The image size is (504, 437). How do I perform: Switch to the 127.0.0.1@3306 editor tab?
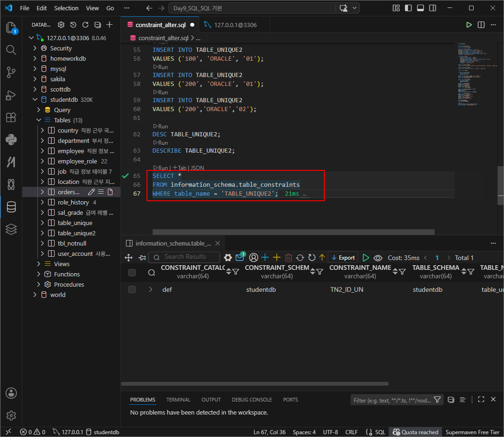click(x=235, y=25)
